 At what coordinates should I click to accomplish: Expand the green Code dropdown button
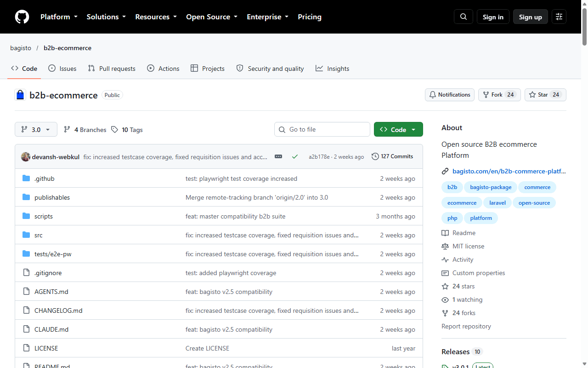(x=398, y=130)
